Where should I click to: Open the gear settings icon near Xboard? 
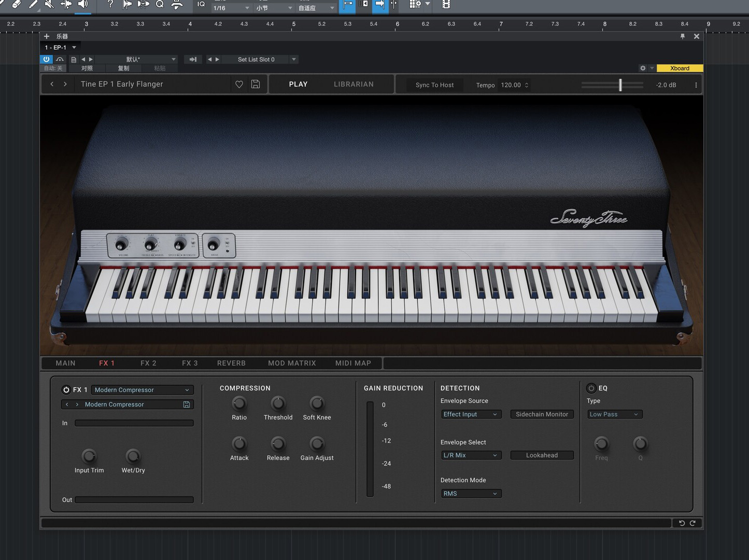click(x=643, y=68)
